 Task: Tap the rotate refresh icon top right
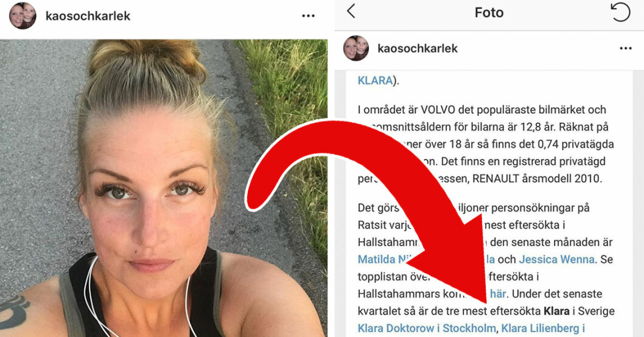620,12
